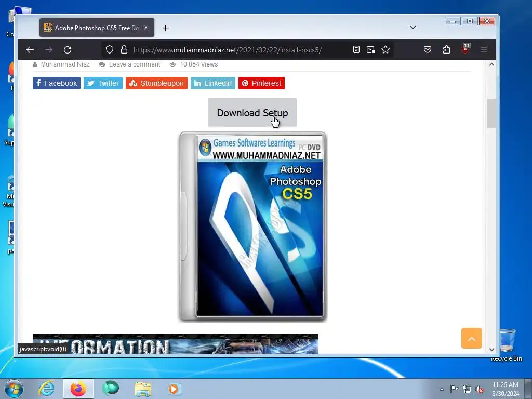Select the Adobe Photoshop CS5 Free Download tab
Screen dimensions: 532x399
tap(97, 28)
